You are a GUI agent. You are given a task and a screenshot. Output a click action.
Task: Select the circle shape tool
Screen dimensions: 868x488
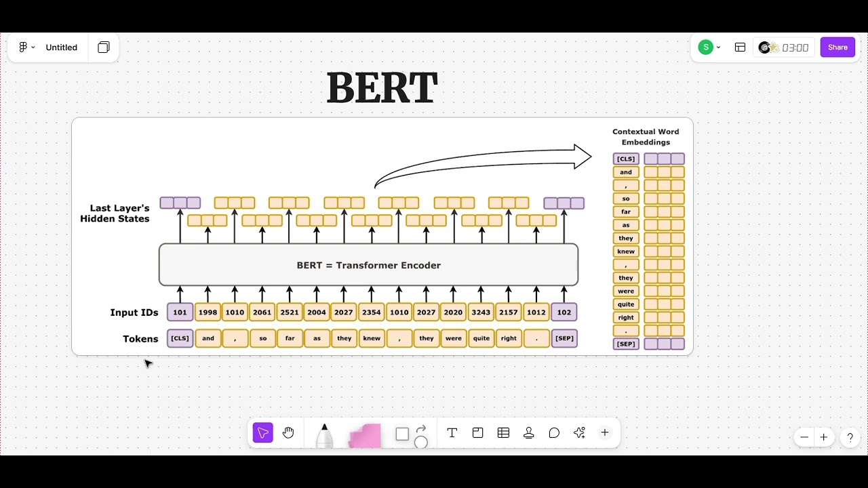(x=420, y=443)
